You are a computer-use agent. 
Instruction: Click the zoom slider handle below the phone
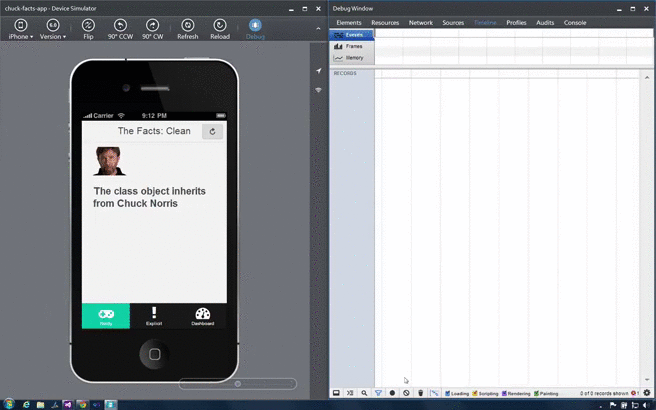(237, 384)
